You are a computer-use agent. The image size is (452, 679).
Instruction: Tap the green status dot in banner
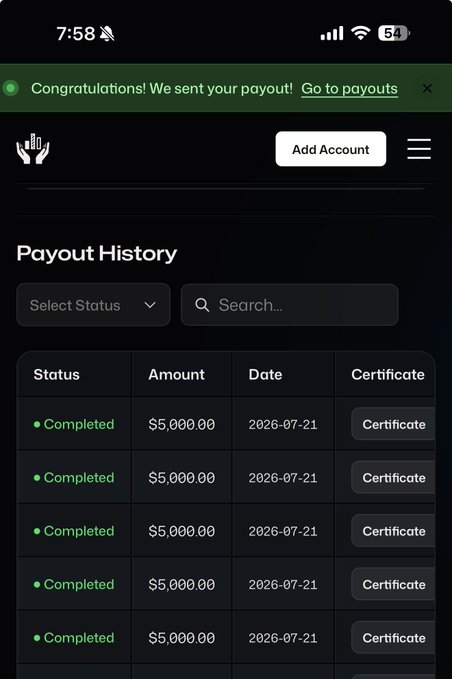coord(11,88)
